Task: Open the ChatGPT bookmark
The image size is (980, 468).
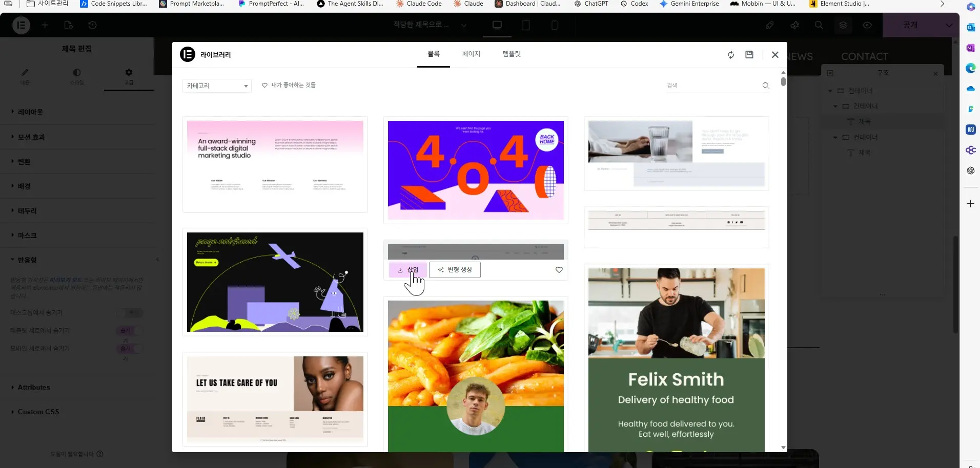Action: (591, 4)
